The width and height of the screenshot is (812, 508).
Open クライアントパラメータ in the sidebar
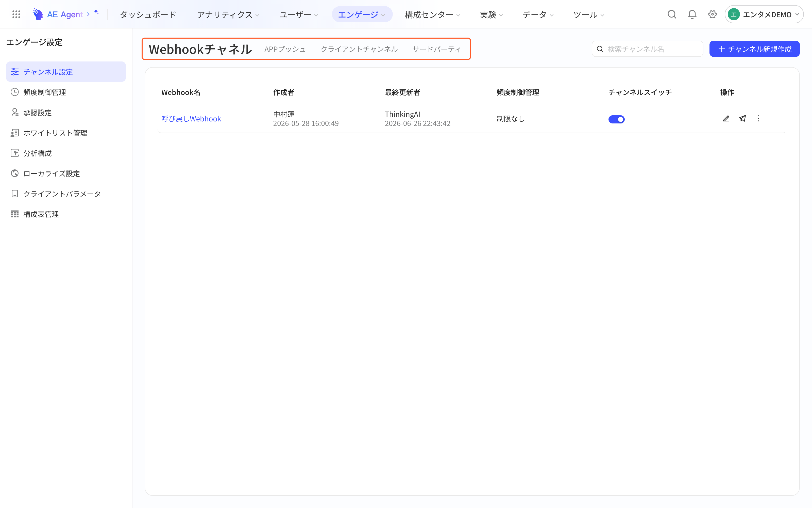pyautogui.click(x=66, y=194)
